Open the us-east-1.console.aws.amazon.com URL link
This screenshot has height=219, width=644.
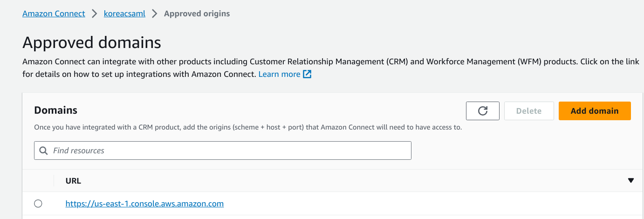pos(144,204)
